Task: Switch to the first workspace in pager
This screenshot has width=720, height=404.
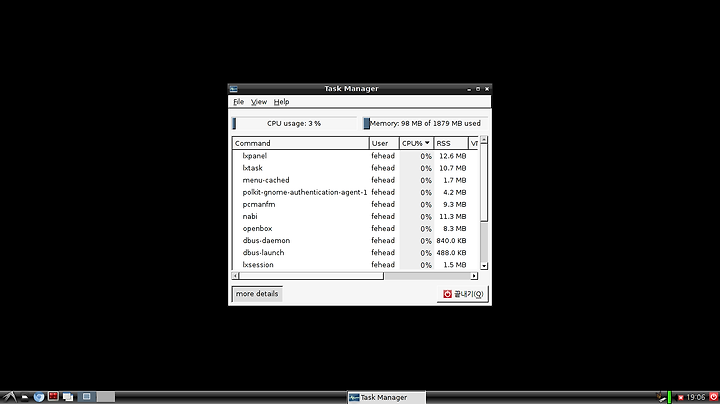Action: pos(87,397)
